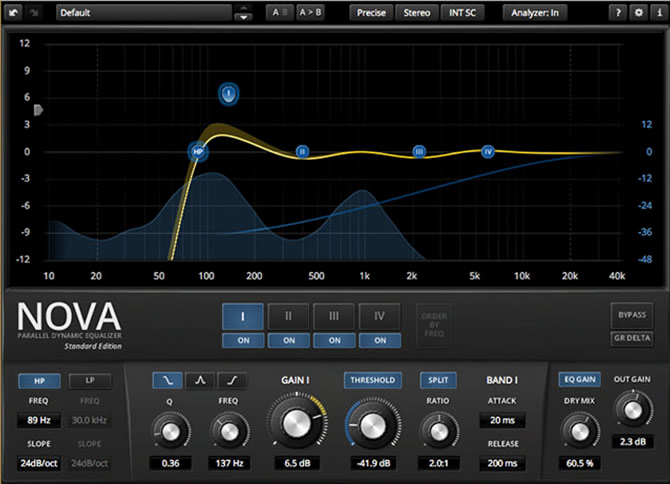Screen dimensions: 670x484
Task: Click the redo arrow icon
Action: click(x=34, y=13)
